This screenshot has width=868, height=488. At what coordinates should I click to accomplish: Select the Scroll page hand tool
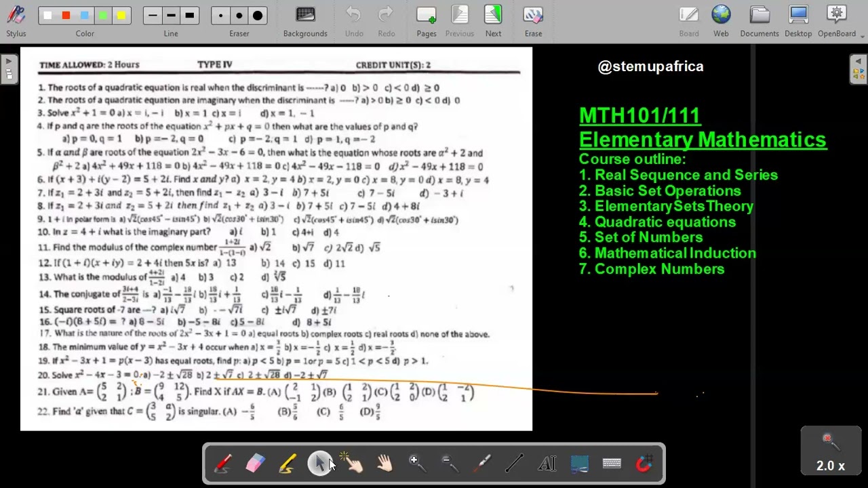pyautogui.click(x=384, y=464)
